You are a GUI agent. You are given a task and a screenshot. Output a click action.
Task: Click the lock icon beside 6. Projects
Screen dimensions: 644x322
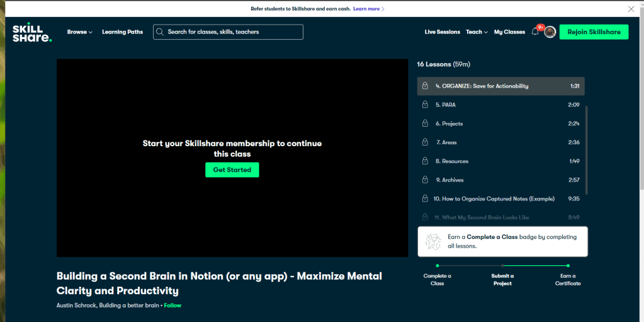point(425,124)
